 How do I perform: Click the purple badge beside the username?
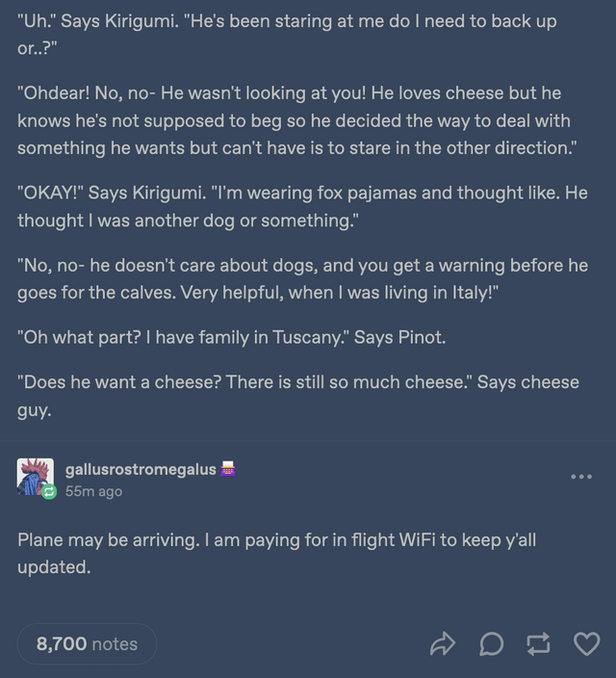point(229,469)
